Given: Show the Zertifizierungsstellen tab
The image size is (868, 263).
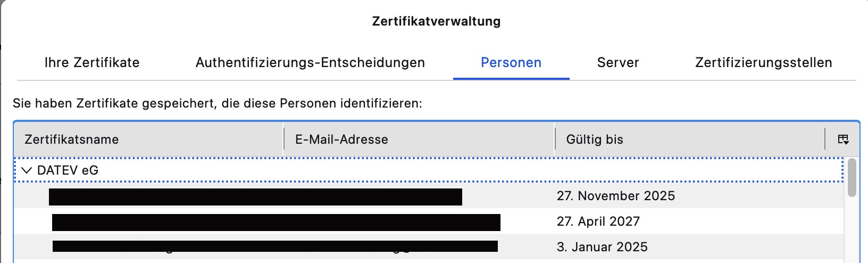Looking at the screenshot, I should [763, 63].
